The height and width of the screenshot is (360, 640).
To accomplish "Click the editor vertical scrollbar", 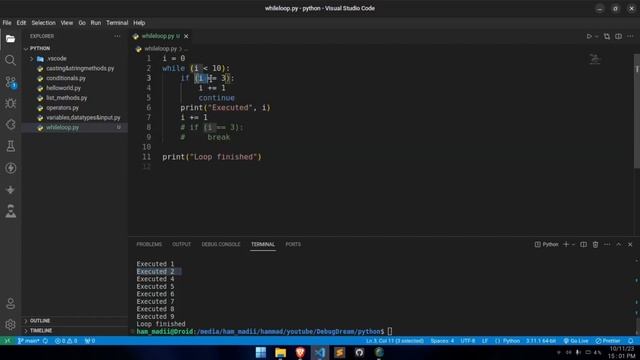I will (636, 110).
